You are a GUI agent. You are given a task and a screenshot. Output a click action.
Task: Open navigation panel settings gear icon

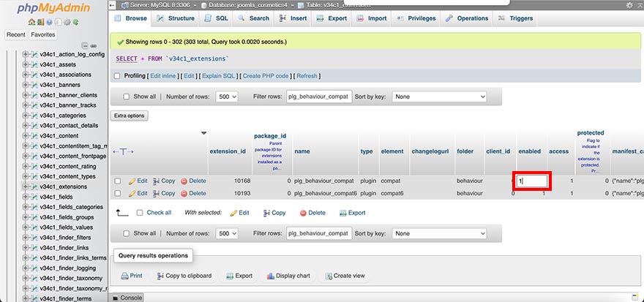click(x=67, y=22)
